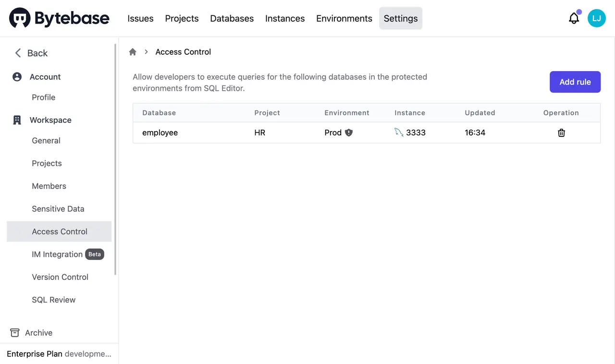Viewport: 615px width, 364px height.
Task: Open the Environments tab
Action: click(344, 18)
